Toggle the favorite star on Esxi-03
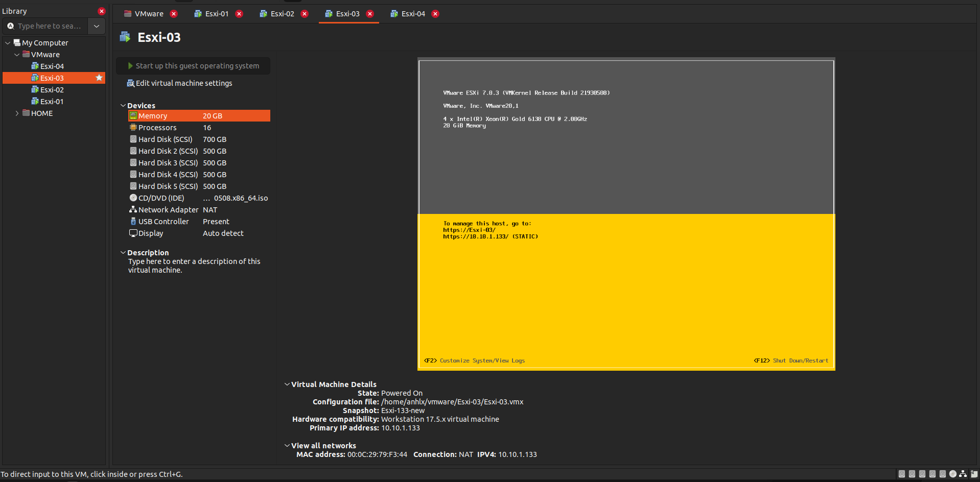Viewport: 980px width, 482px height. (x=99, y=78)
